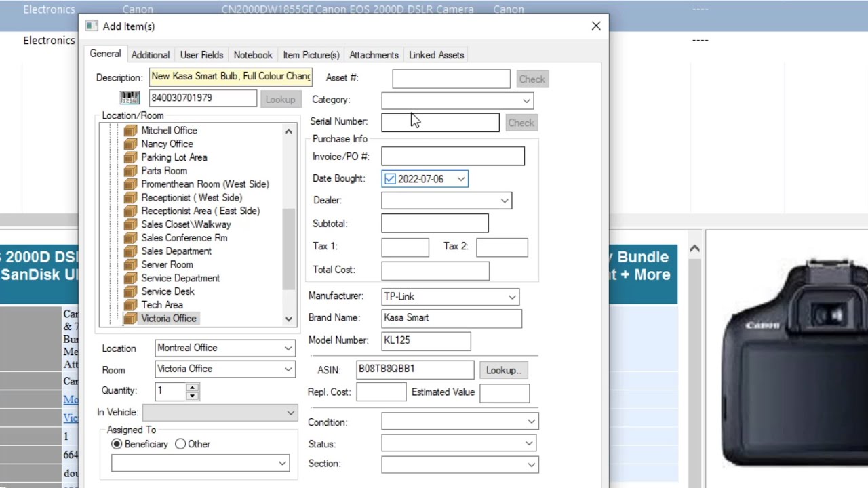Screen dimensions: 868x488
Task: Open the Assigned To dropdown
Action: (x=200, y=463)
